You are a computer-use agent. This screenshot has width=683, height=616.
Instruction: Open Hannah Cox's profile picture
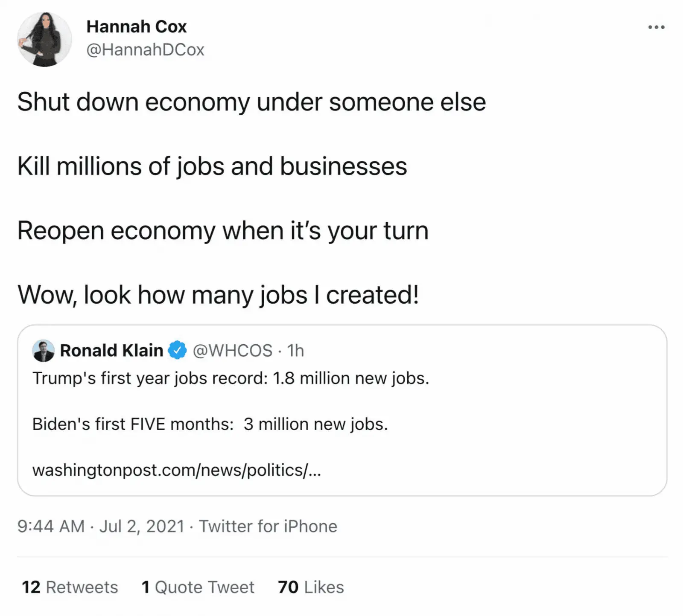point(44,39)
